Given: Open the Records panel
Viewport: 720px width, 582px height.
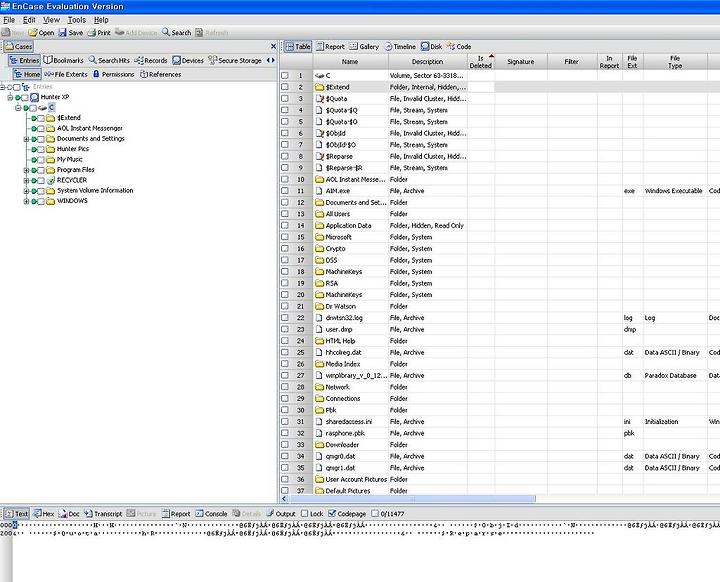Looking at the screenshot, I should coord(151,60).
